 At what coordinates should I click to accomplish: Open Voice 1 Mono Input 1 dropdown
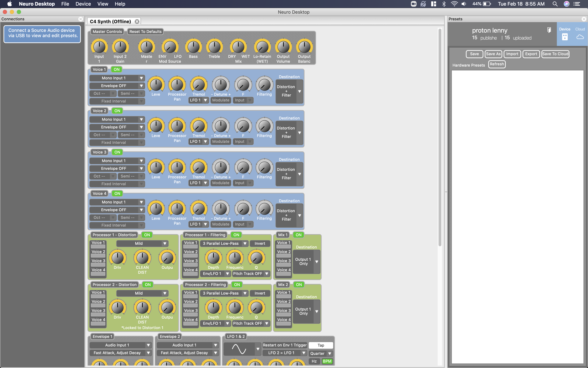[117, 78]
